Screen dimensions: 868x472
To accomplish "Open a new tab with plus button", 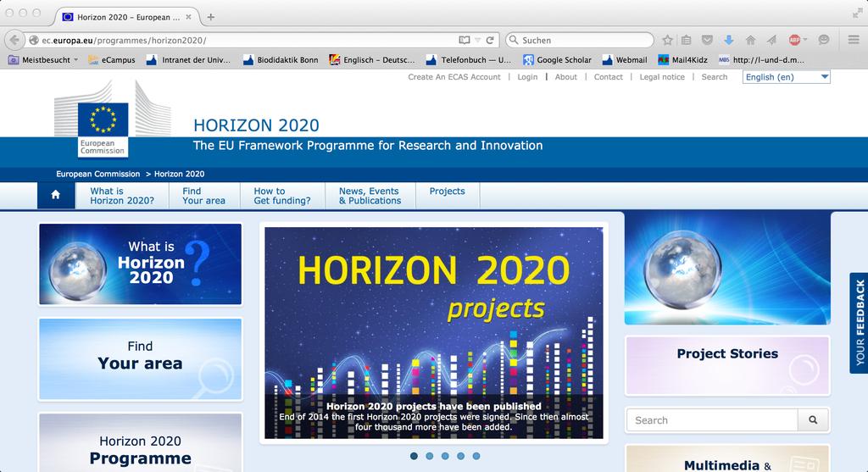I will click(x=210, y=17).
